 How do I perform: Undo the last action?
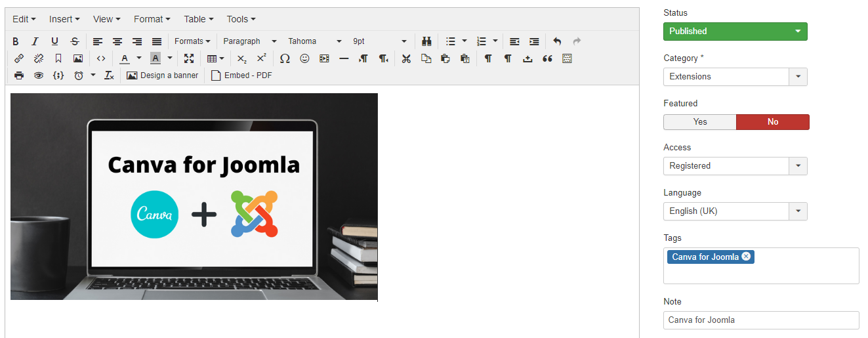557,41
